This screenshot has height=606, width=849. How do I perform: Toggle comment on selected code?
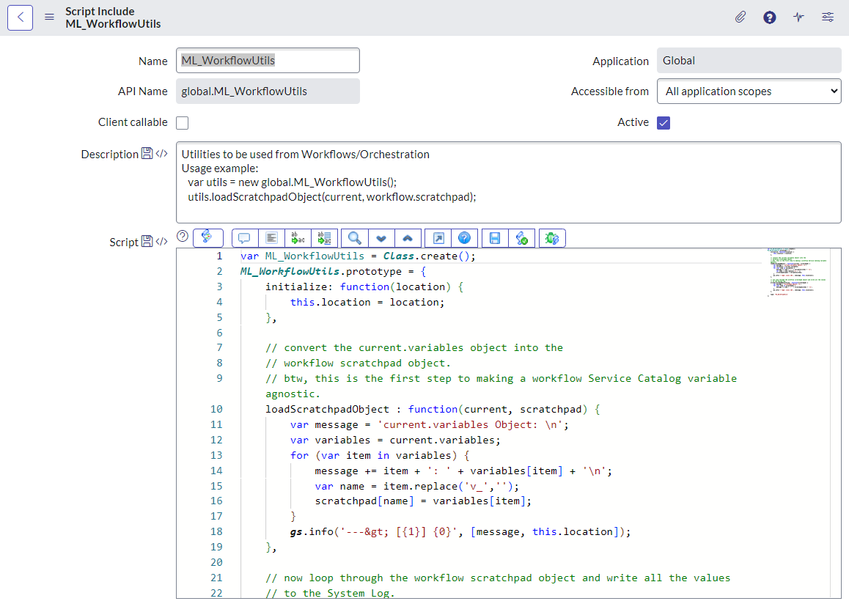click(x=244, y=238)
